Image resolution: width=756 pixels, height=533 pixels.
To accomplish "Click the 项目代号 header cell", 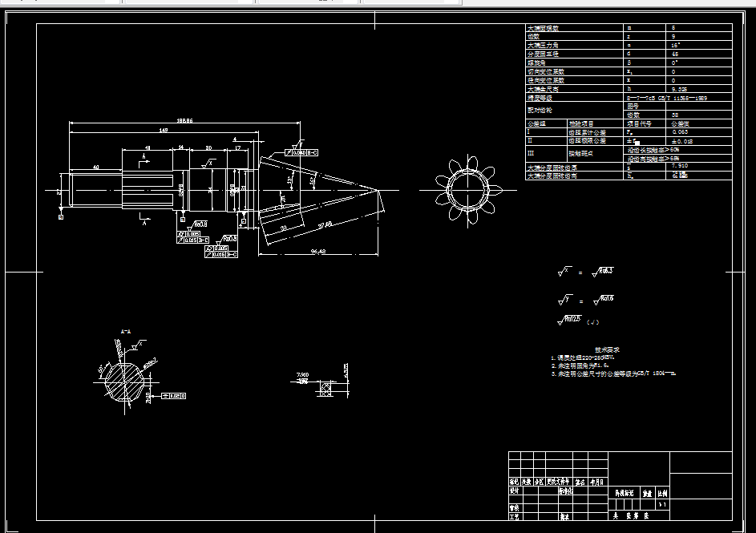I will click(645, 124).
